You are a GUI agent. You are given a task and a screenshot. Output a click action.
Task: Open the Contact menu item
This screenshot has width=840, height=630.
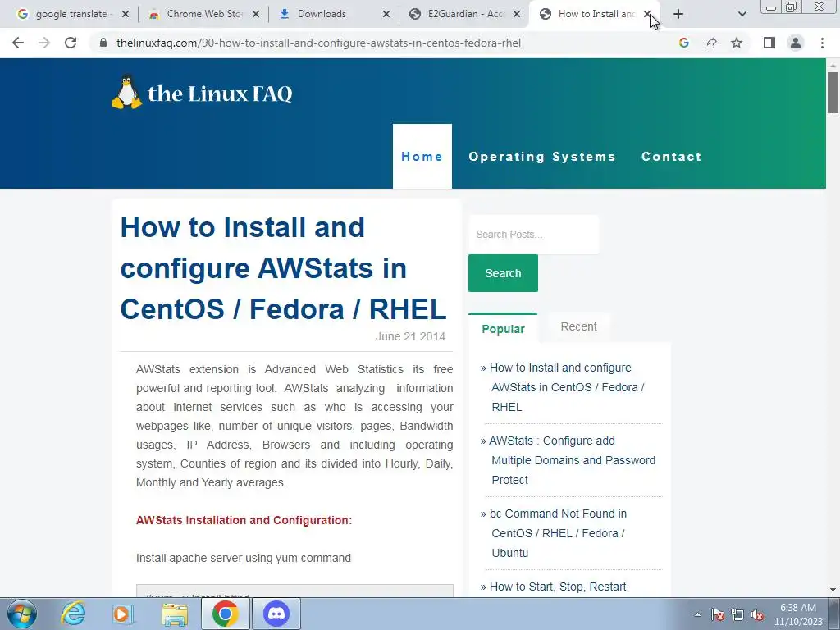click(x=671, y=157)
